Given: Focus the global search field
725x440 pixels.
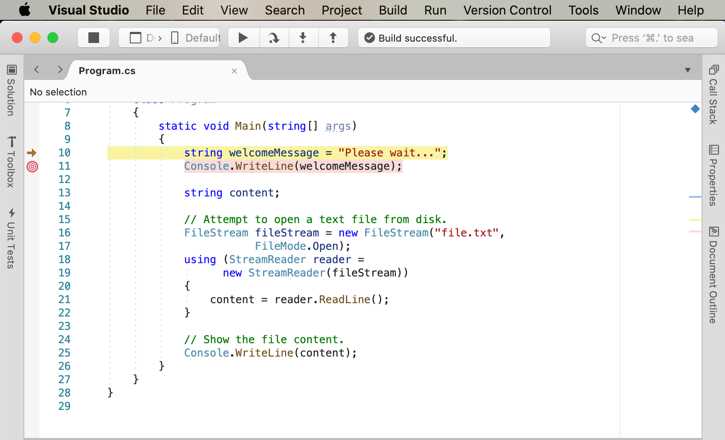Looking at the screenshot, I should point(651,38).
